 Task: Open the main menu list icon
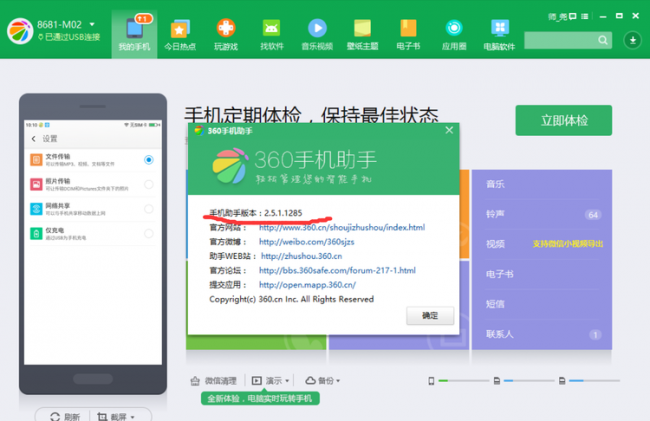585,17
